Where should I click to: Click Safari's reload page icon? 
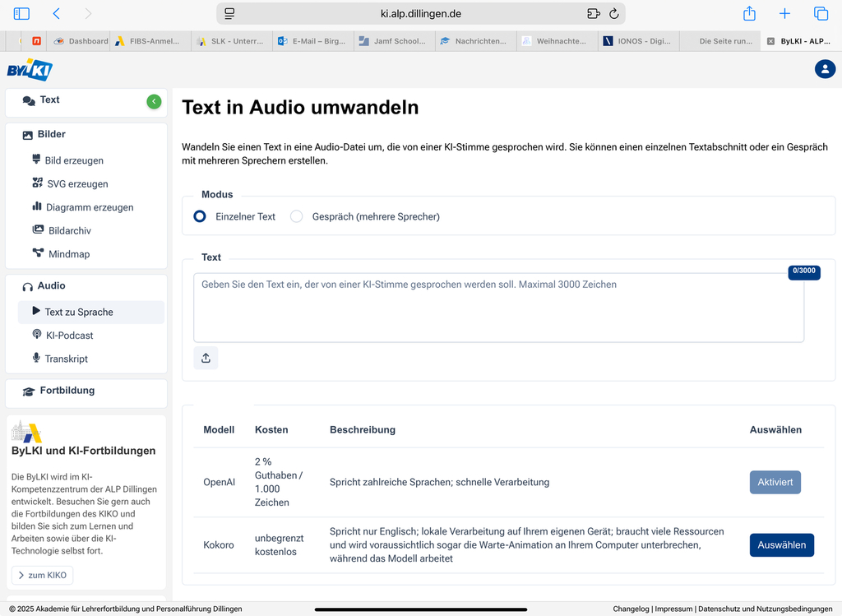tap(613, 14)
